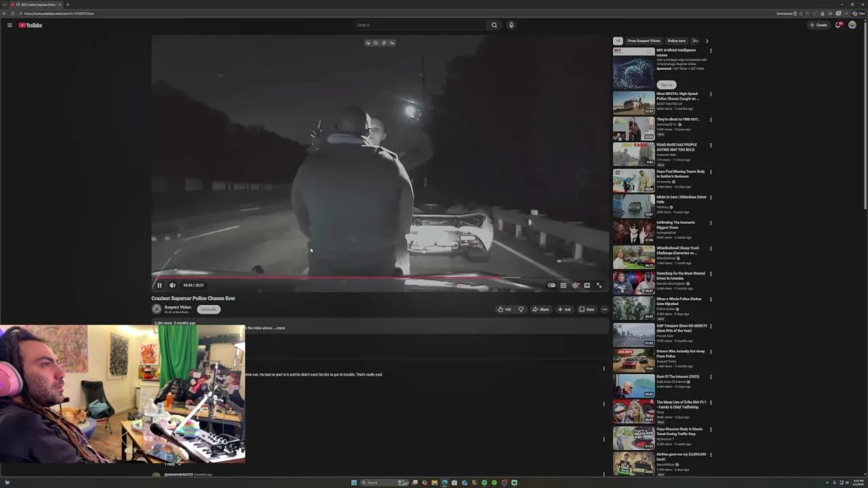
Task: Click the search magnifier button
Action: [x=494, y=25]
